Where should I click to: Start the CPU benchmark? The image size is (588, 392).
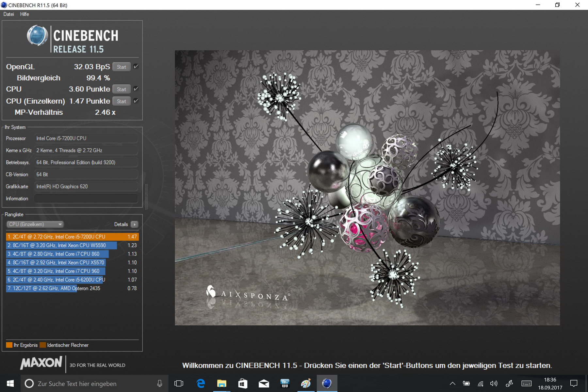click(122, 89)
